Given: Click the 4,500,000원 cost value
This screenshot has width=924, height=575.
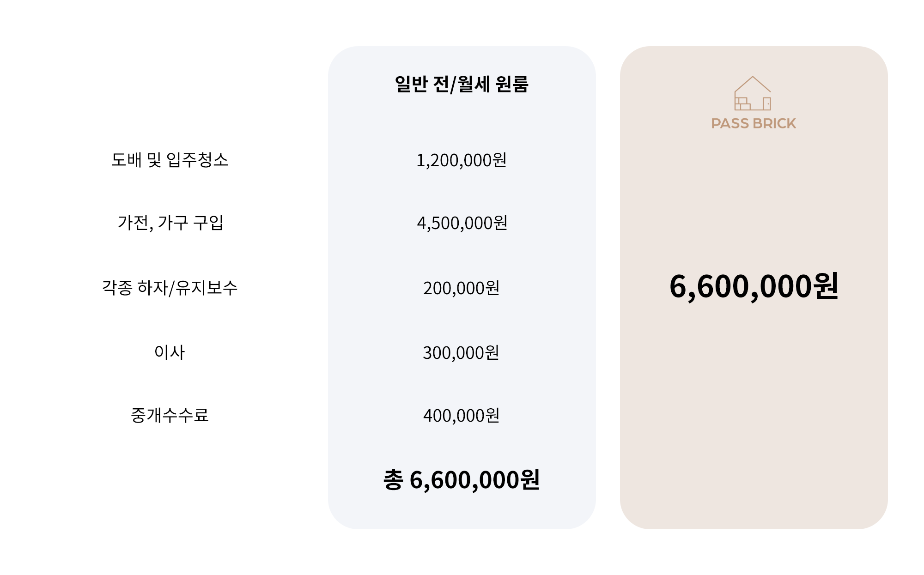Looking at the screenshot, I should tap(462, 223).
